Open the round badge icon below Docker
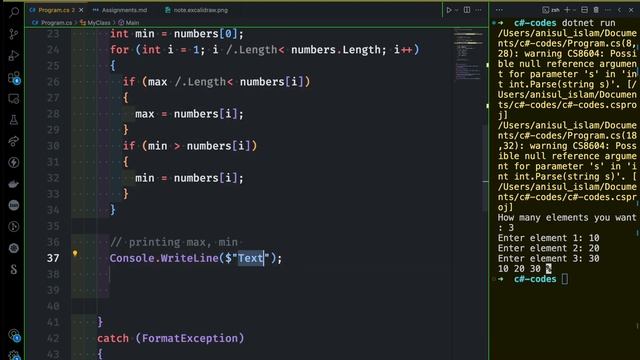 14,205
